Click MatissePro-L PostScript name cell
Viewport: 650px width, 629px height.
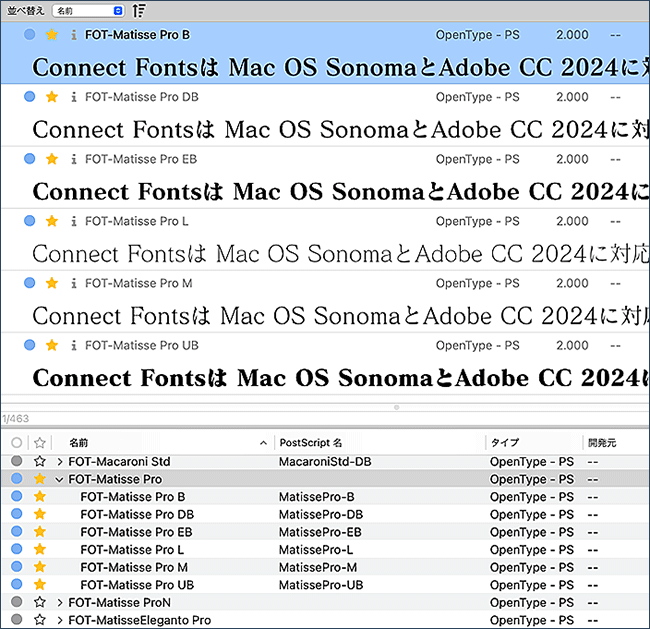click(x=316, y=550)
